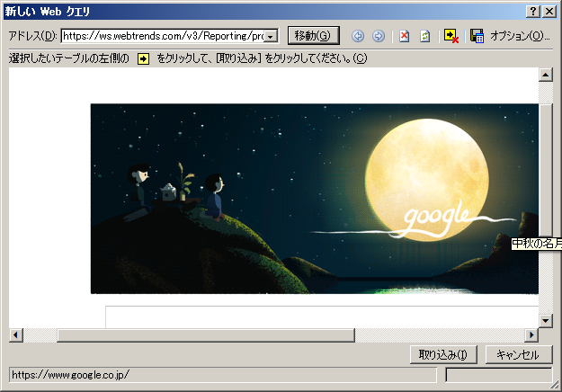Click the Refresh page icon

pos(425,36)
